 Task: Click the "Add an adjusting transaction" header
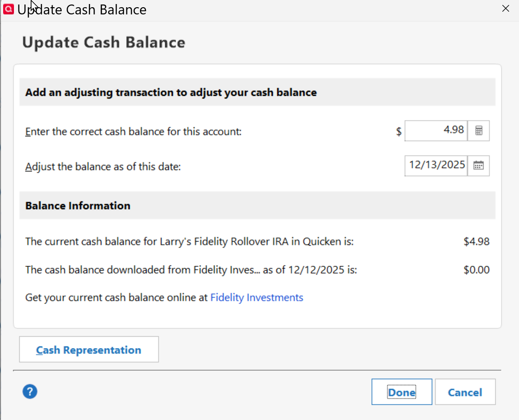pos(171,93)
